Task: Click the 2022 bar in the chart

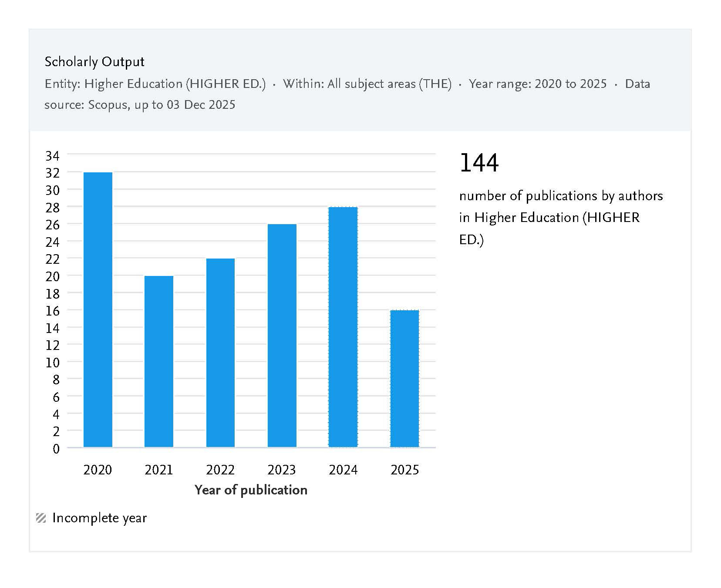Action: tap(220, 353)
